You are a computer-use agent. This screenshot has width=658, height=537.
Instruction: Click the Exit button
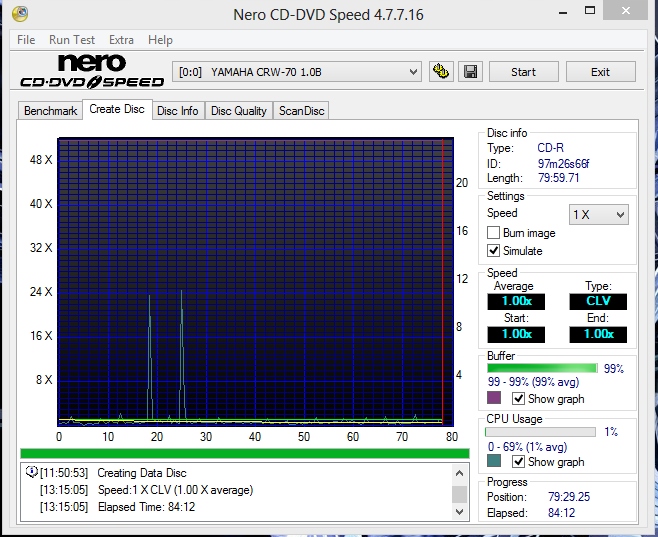click(x=601, y=72)
